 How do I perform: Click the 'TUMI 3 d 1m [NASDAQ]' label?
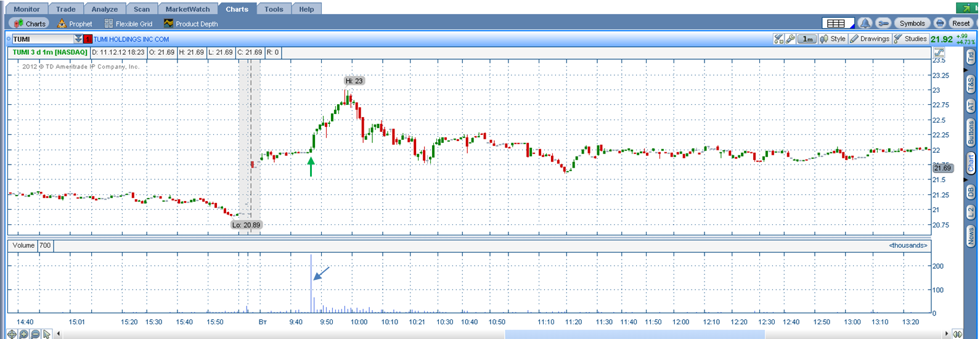coord(50,52)
